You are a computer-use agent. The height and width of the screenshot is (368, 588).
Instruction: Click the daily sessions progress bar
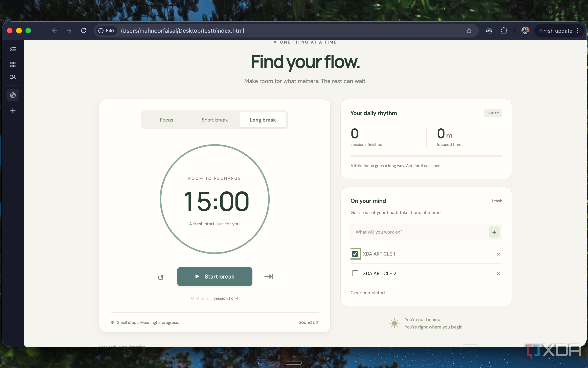click(x=426, y=156)
